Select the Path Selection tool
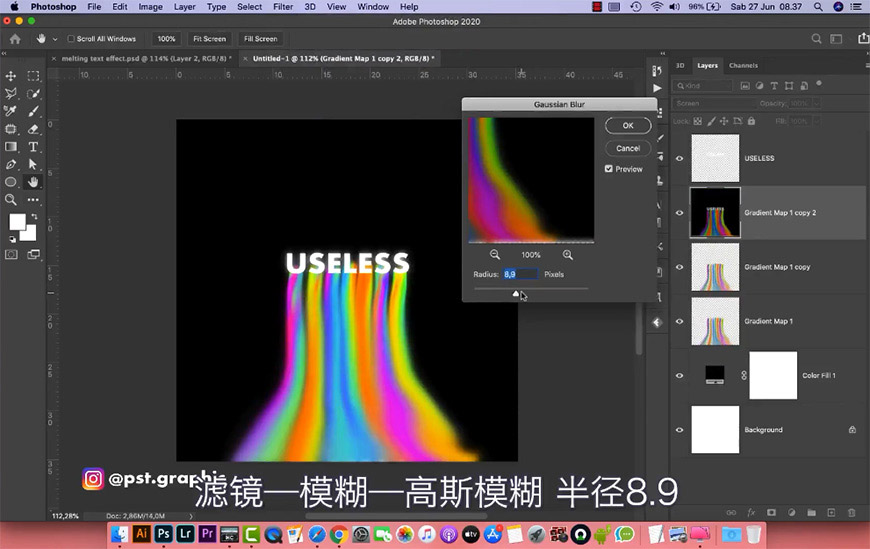The height and width of the screenshot is (549, 870). coord(33,165)
